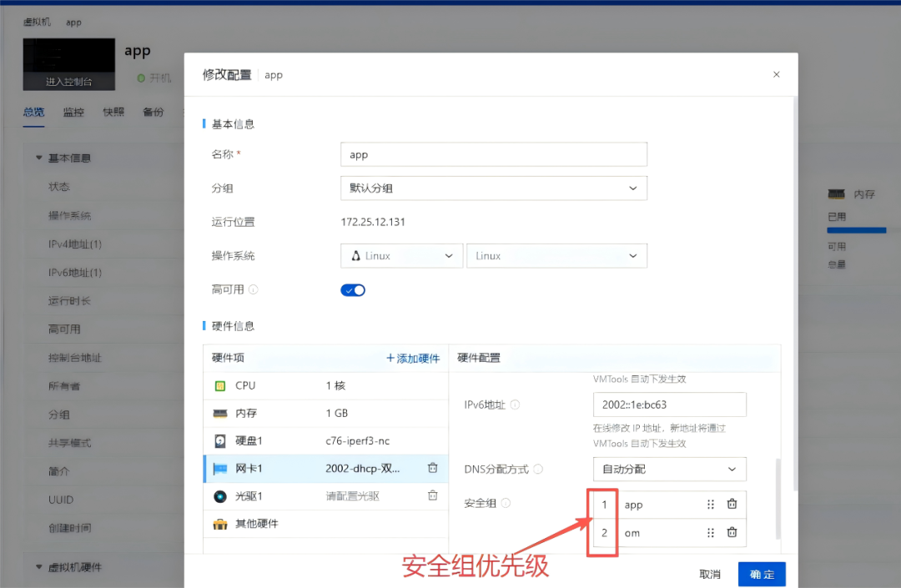
Task: Click the IPv6地址 input field
Action: pyautogui.click(x=669, y=405)
